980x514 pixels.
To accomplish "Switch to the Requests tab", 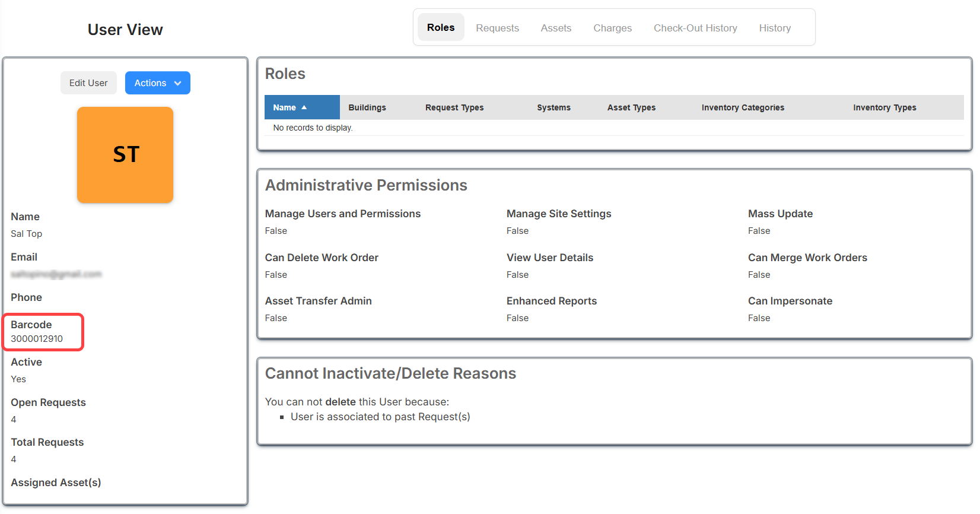I will pyautogui.click(x=497, y=28).
